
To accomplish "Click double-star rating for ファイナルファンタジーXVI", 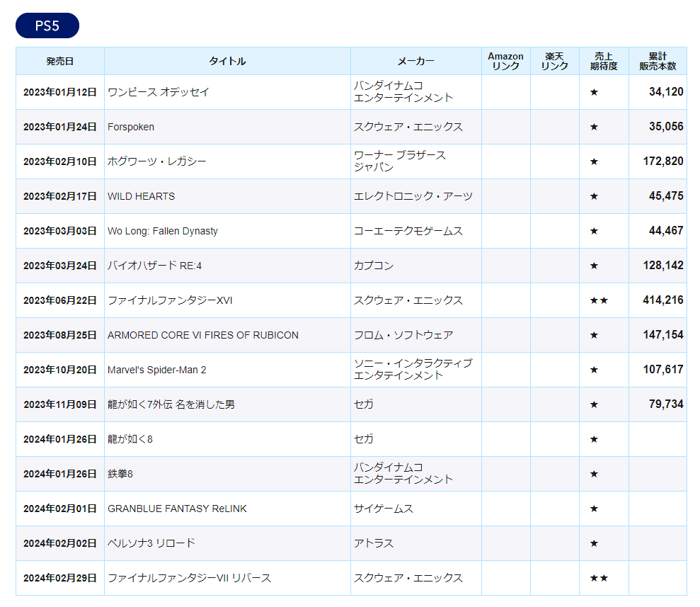I will tap(599, 300).
